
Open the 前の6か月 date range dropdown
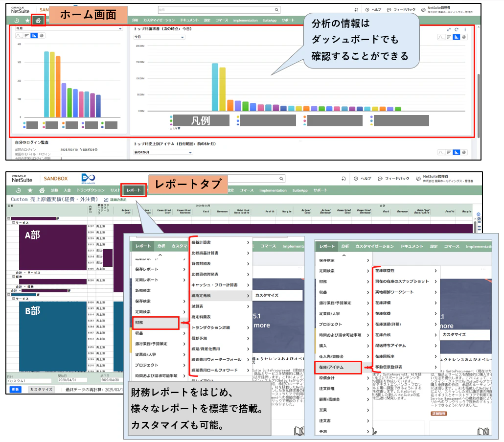tap(163, 152)
